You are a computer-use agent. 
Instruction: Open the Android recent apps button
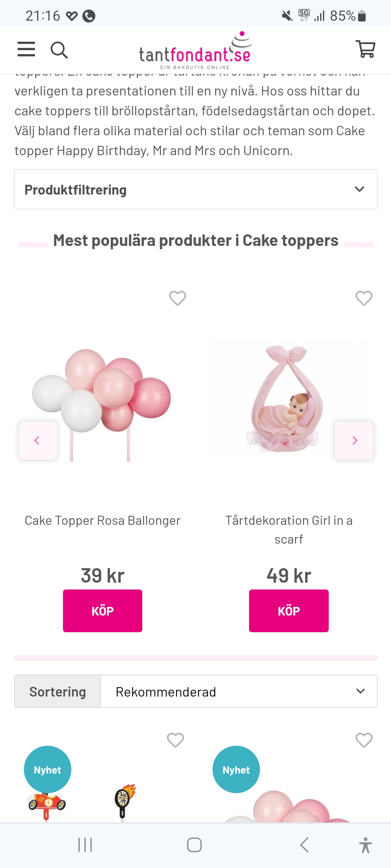point(85,845)
